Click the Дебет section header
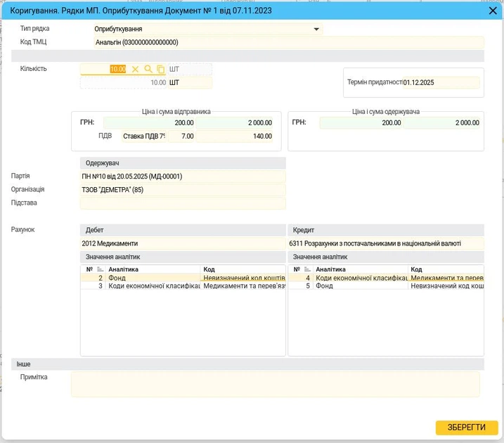 (183, 230)
